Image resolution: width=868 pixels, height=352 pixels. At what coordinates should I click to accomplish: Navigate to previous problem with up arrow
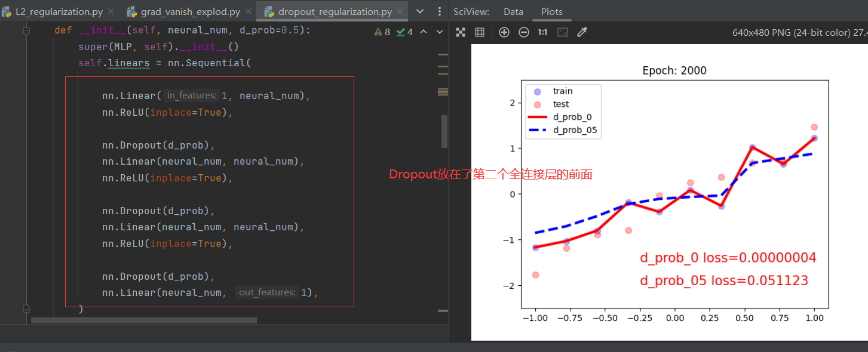[424, 32]
